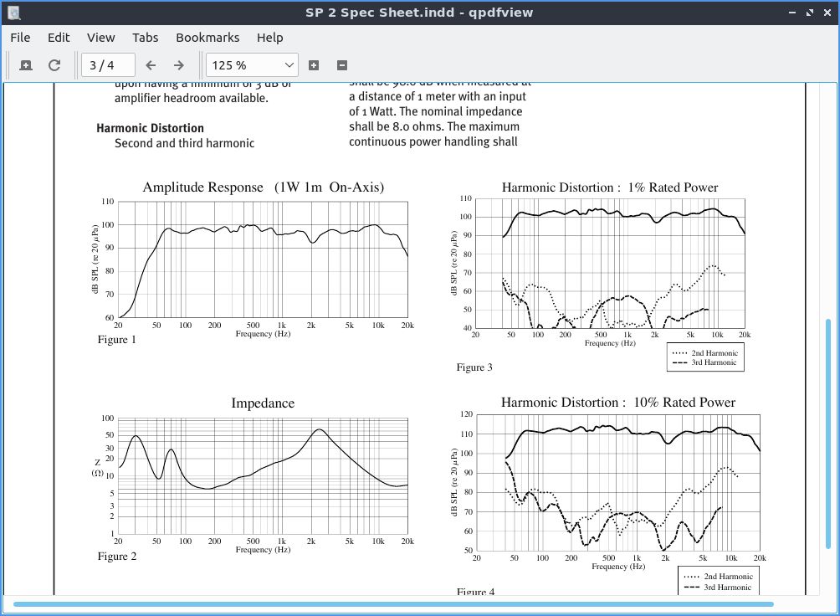Viewport: 840px width, 616px height.
Task: Zoom out with the minus icon
Action: point(342,65)
